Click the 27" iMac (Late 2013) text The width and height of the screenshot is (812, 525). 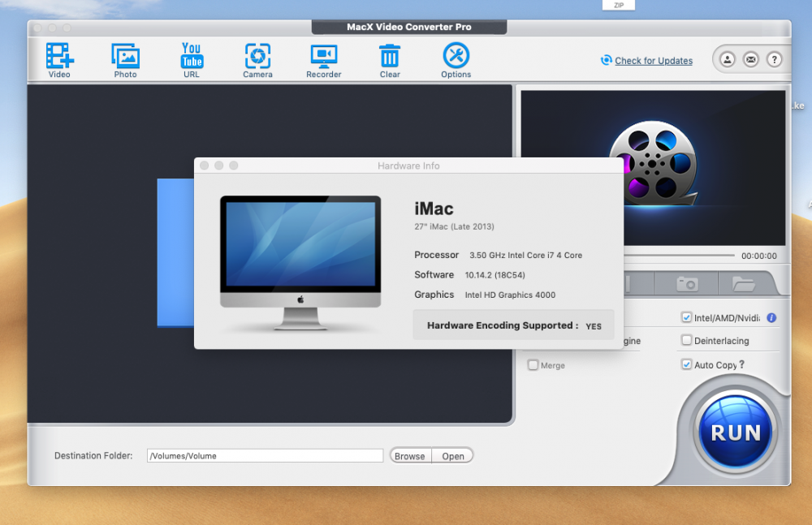[454, 226]
